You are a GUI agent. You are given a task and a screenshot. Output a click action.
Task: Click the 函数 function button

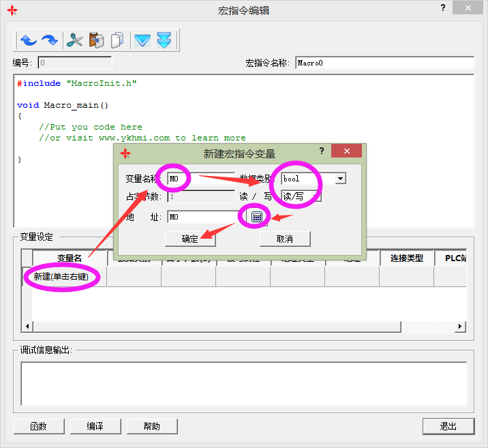point(39,426)
